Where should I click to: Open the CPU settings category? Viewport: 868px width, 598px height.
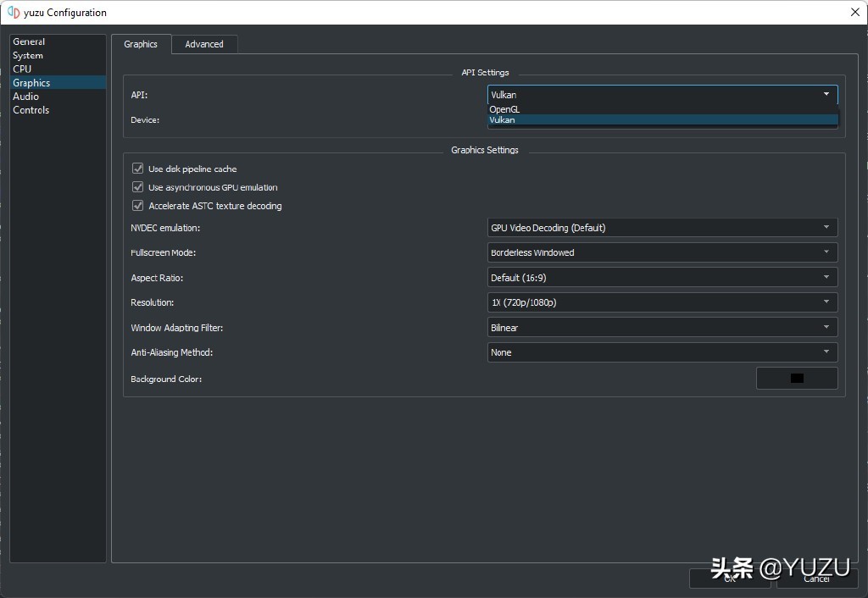click(x=22, y=69)
